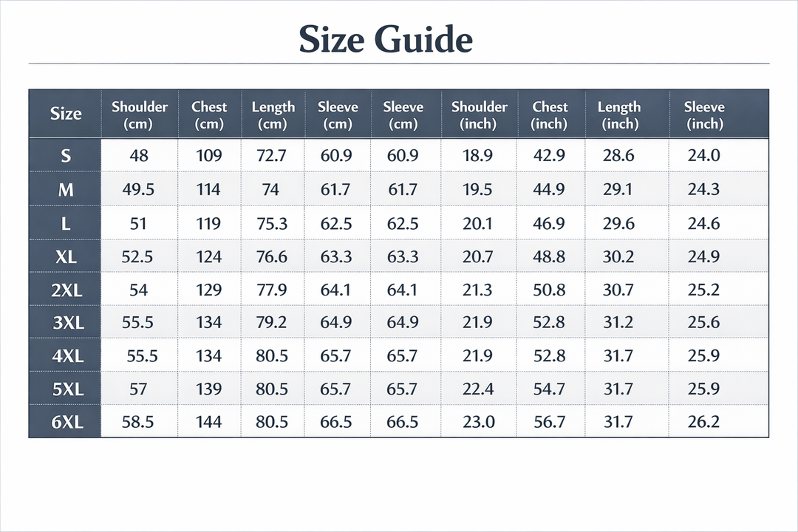798x532 pixels.
Task: Click the Size column header
Action: pos(65,114)
